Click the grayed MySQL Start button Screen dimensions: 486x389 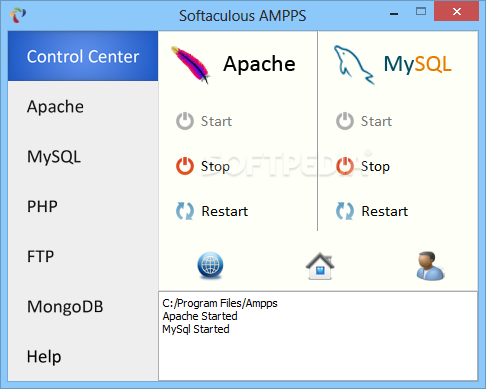coord(364,121)
